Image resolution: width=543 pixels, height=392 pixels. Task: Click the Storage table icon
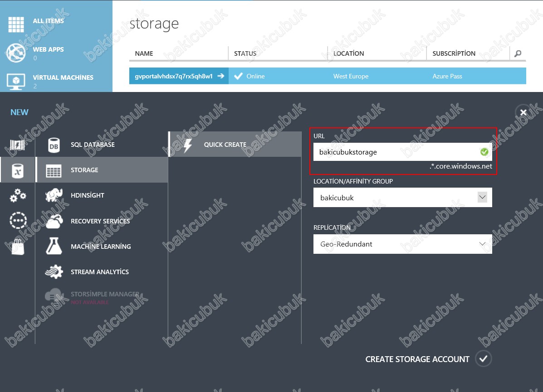[54, 170]
